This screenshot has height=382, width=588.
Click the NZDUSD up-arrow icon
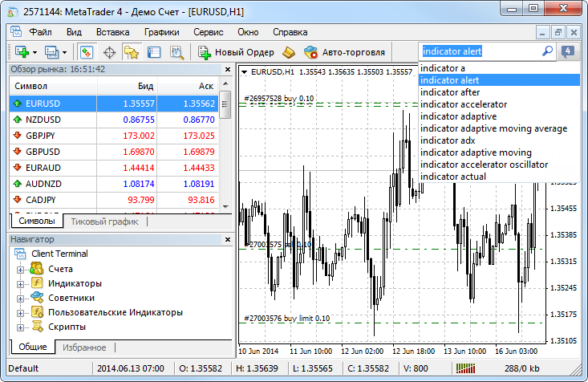[18, 120]
